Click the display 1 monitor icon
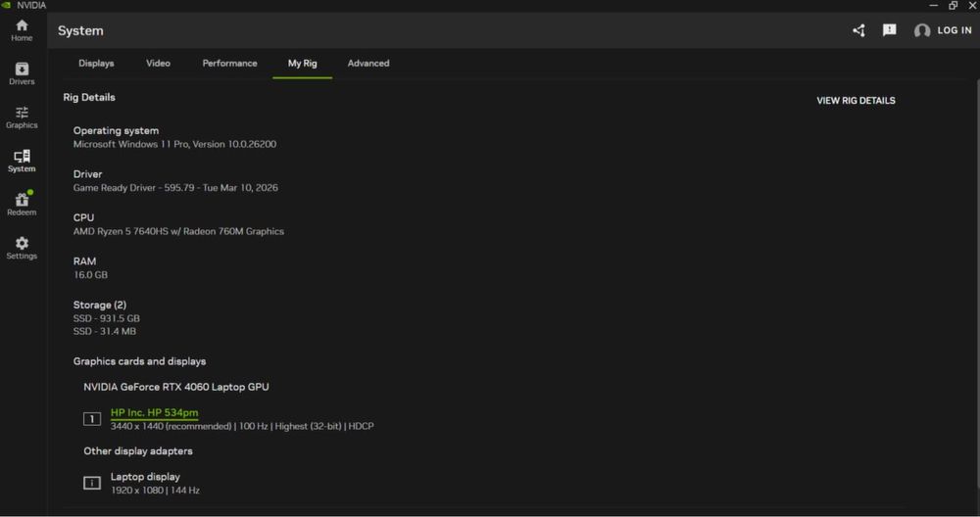This screenshot has height=517, width=980. [x=92, y=418]
